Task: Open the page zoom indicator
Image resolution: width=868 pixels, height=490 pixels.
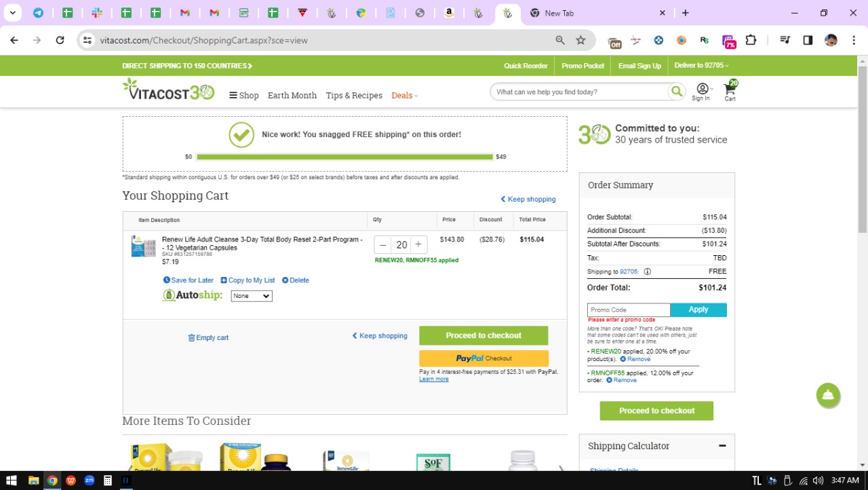Action: [x=560, y=40]
